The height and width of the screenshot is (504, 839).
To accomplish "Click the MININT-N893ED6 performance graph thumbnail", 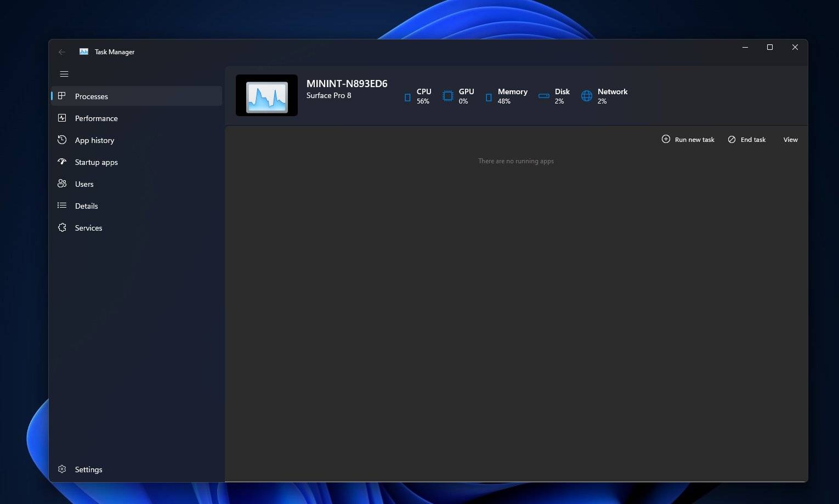I will (x=267, y=95).
